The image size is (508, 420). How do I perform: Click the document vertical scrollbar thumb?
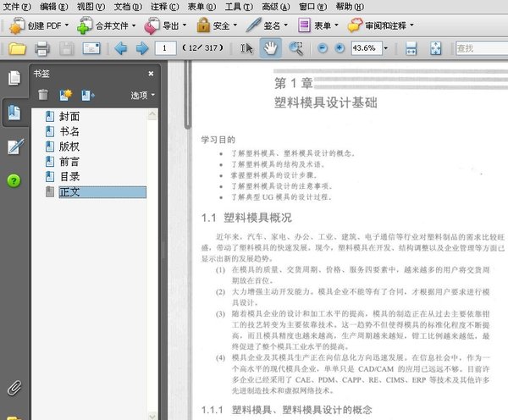pyautogui.click(x=188, y=96)
